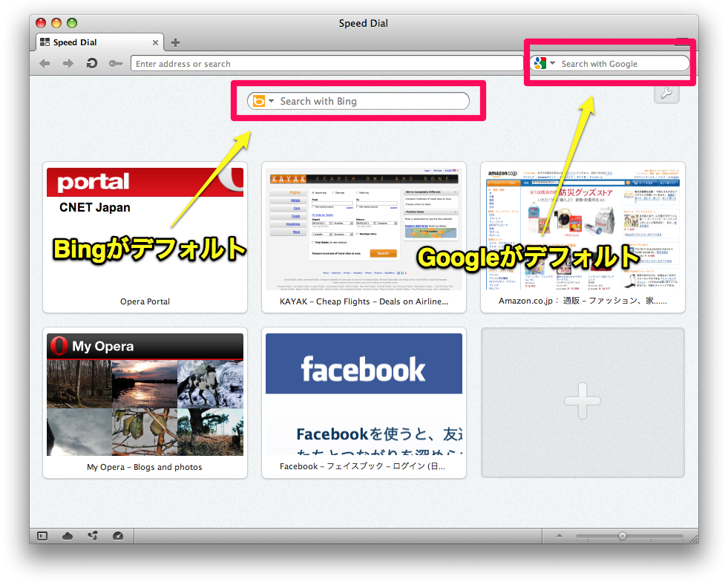Click the Back navigation arrow
728x588 pixels.
45,64
